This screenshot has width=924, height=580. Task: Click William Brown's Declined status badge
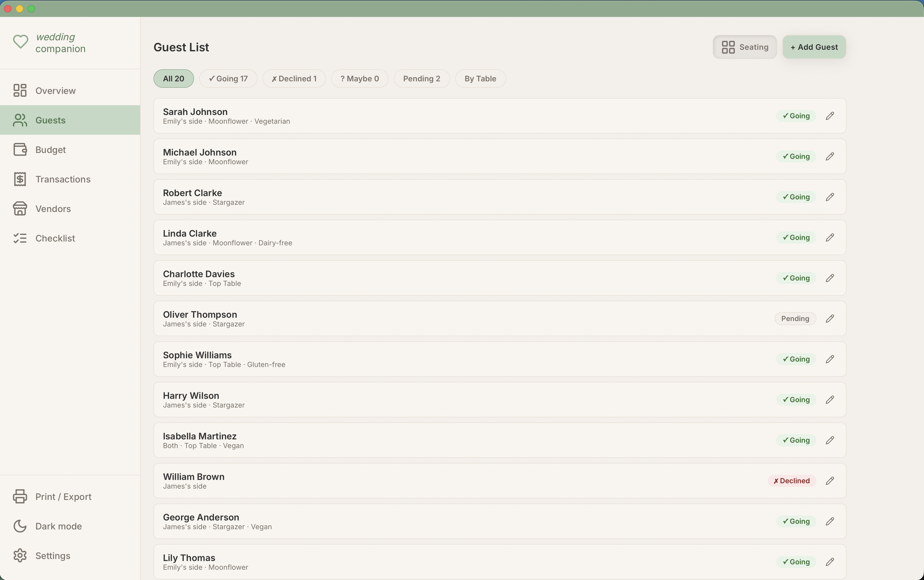[791, 481]
